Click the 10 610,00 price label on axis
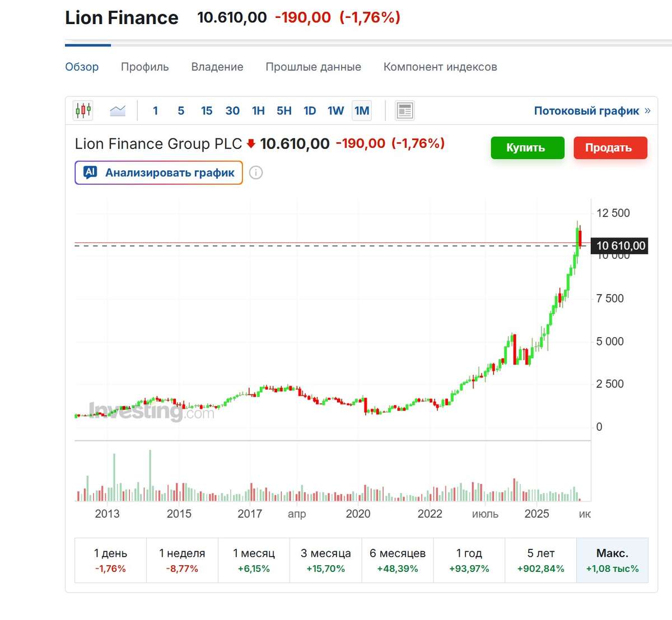This screenshot has height=620, width=672. [620, 245]
